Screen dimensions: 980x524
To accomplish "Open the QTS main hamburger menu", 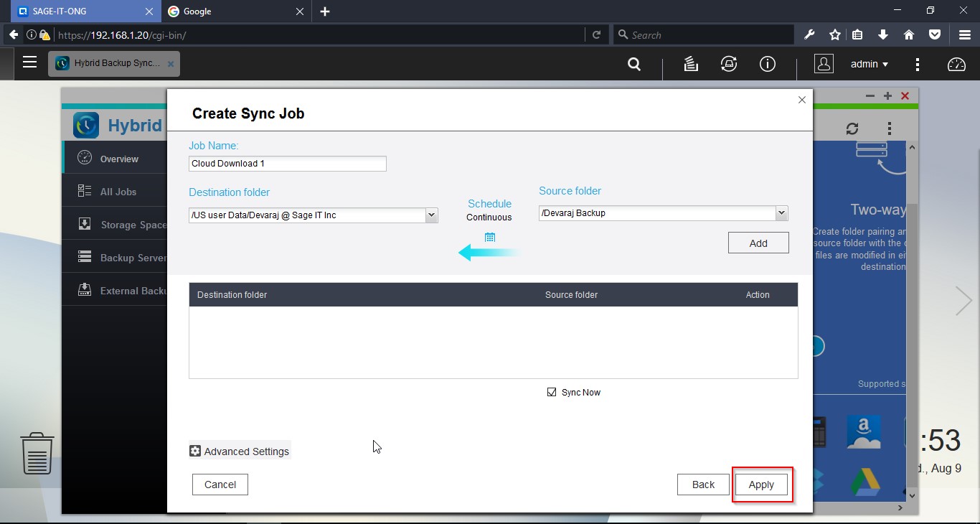I will tap(29, 62).
